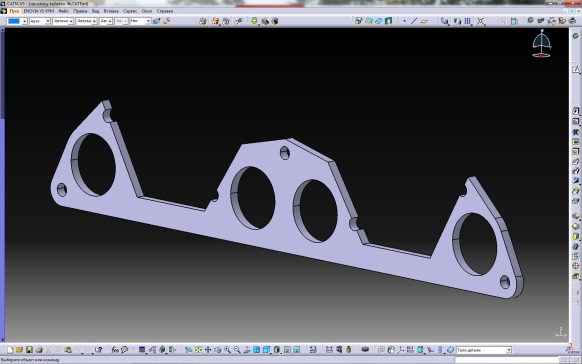The image size is (582, 364).
Task: Open the point symbol dropdown
Action: [110, 22]
